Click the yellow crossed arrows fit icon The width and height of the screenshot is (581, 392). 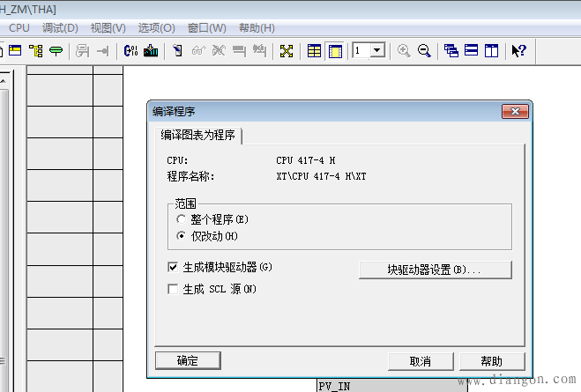(x=287, y=51)
